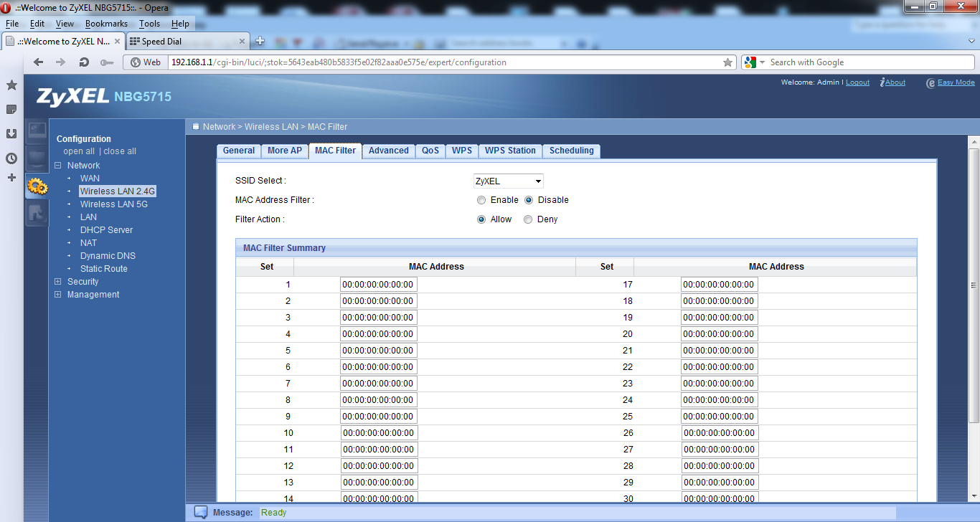Open Dynamic DNS settings
Image resolution: width=980 pixels, height=522 pixels.
pos(108,256)
